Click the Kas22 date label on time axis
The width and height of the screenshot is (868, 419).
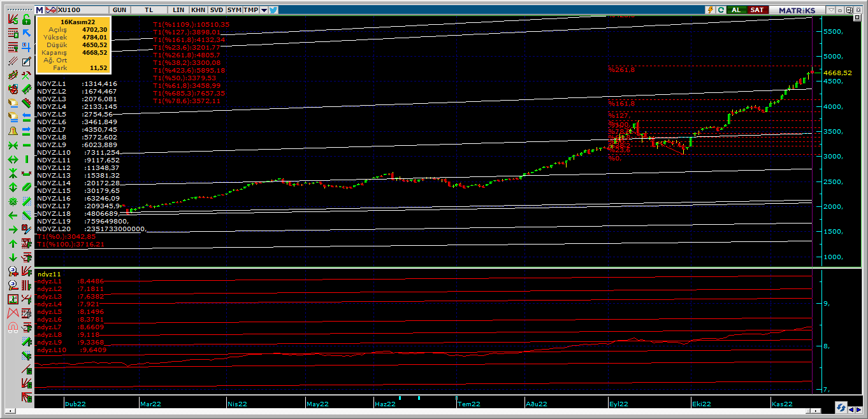(782, 404)
